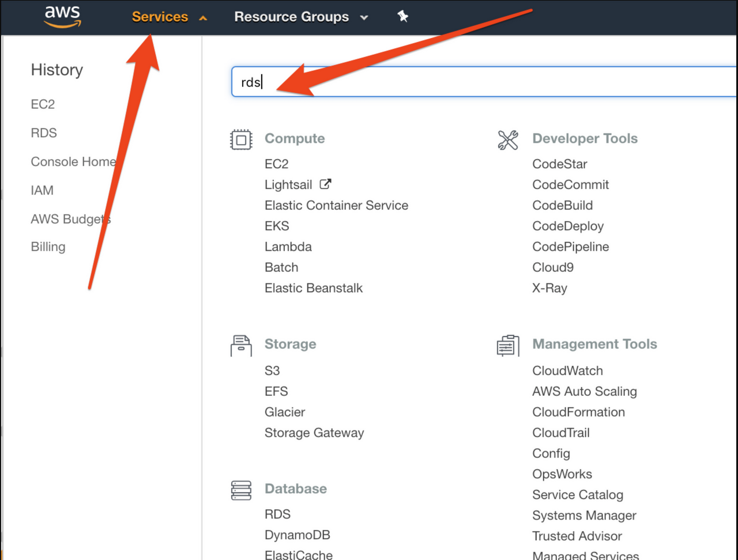Open CodeCommit service
The image size is (738, 560).
pyautogui.click(x=571, y=185)
